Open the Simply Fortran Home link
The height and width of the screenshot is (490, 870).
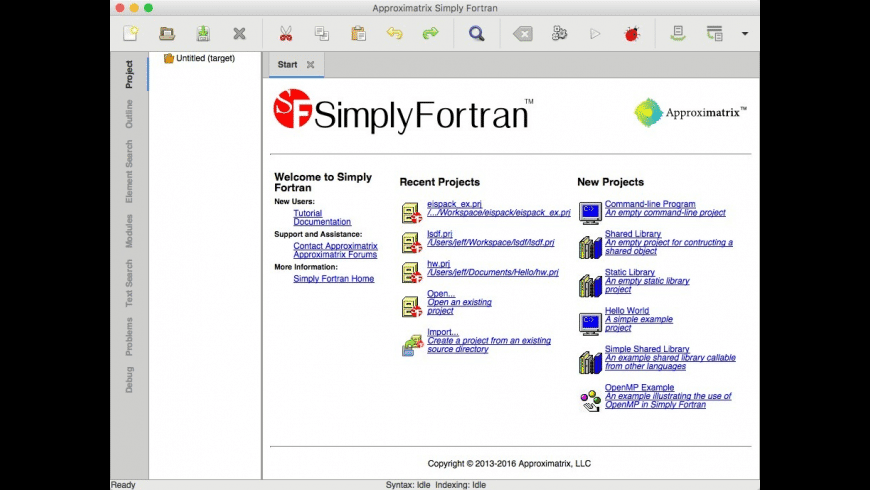coord(333,279)
